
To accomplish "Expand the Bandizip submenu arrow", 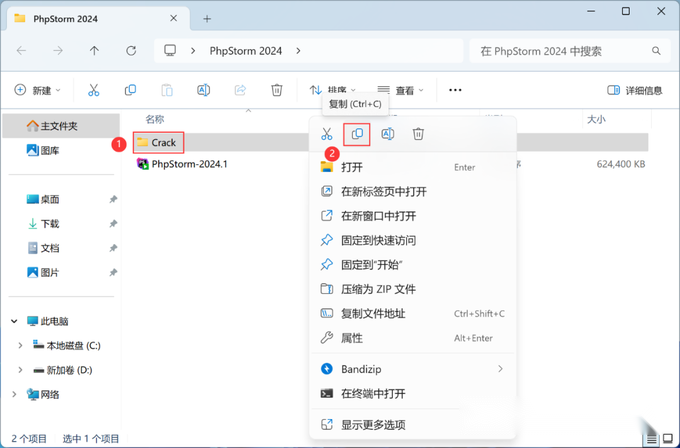I will (500, 369).
